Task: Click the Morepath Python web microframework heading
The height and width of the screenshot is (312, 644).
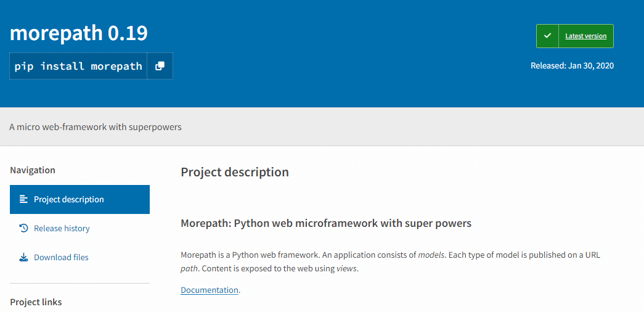Action: (x=325, y=223)
